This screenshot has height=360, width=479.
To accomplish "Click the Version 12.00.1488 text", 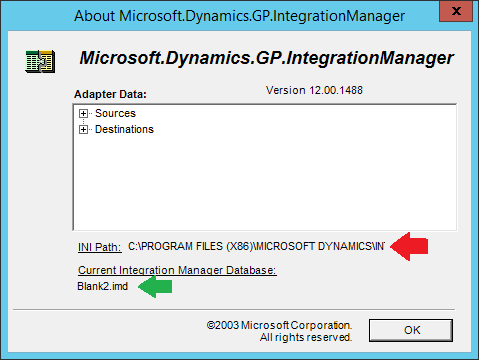I will (314, 90).
